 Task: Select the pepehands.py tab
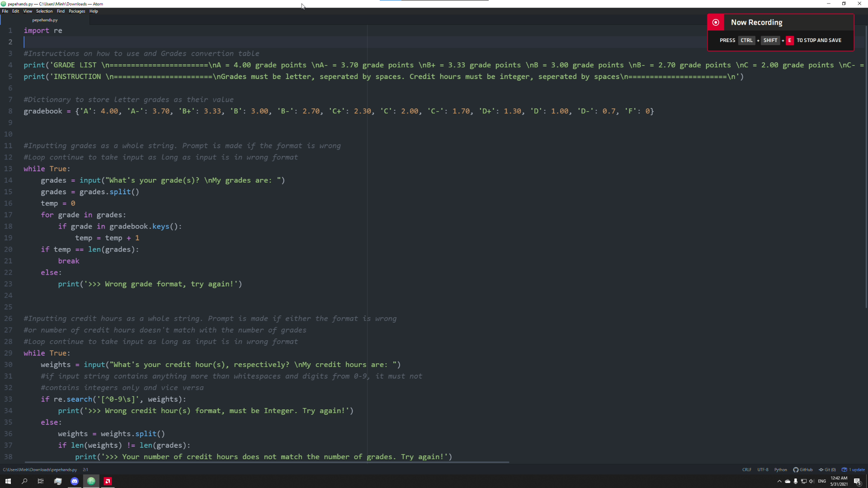[x=45, y=20]
